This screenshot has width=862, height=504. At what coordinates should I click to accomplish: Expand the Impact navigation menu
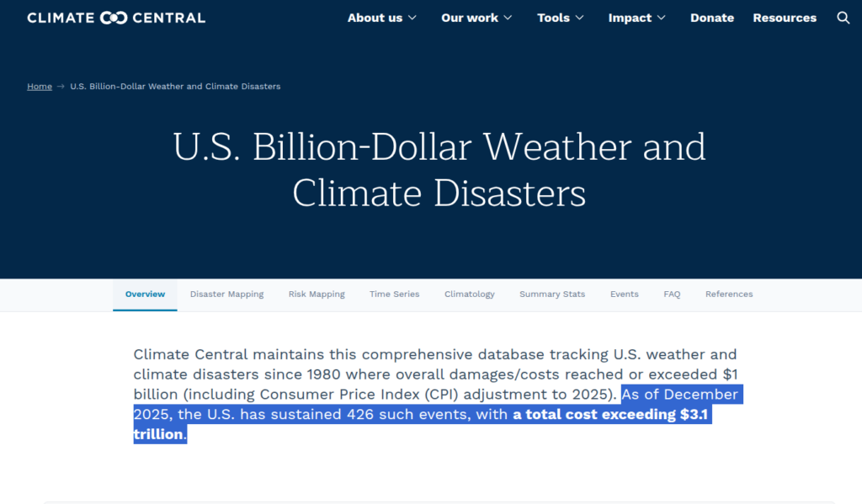click(x=636, y=18)
